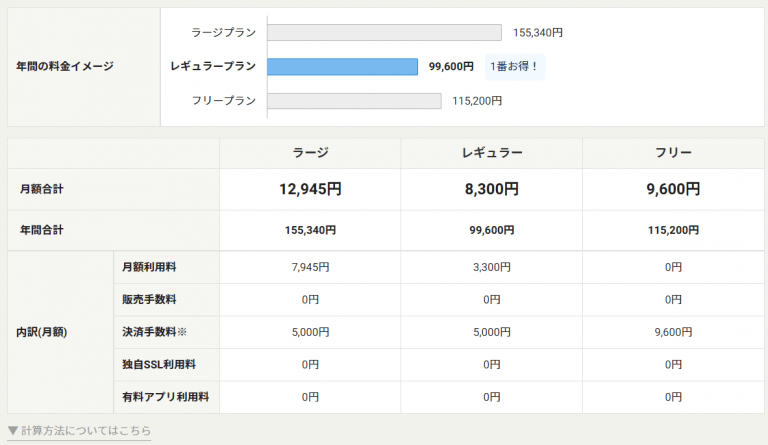
Task: Click the 12,945円 monthly total for ラージ
Action: click(x=310, y=188)
